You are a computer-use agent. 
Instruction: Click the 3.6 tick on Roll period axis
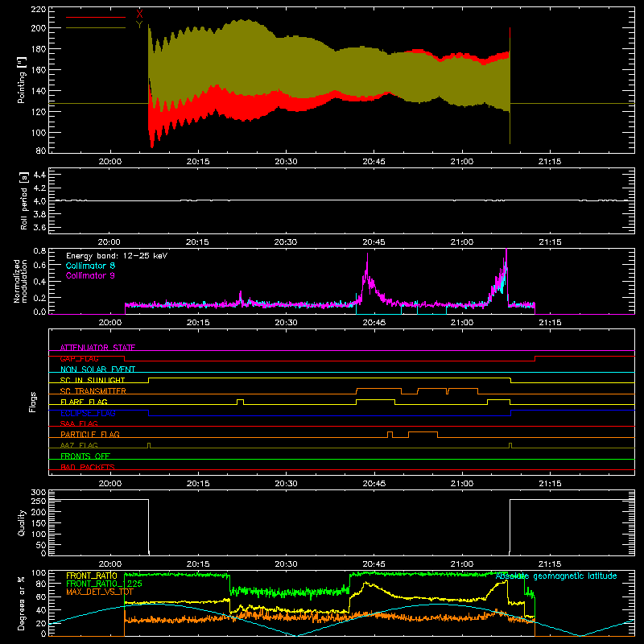[x=39, y=227]
